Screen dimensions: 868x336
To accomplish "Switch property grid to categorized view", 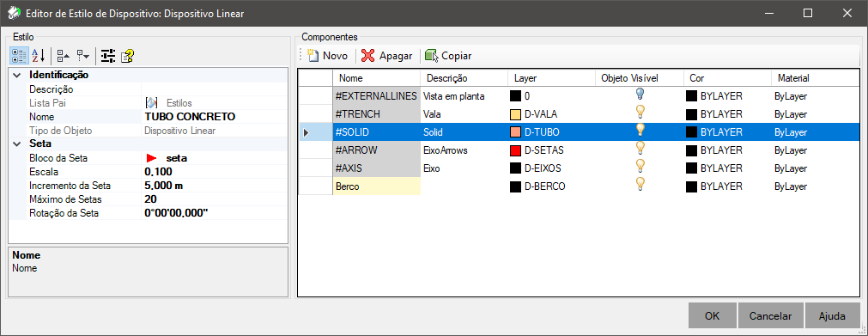I will click(20, 56).
